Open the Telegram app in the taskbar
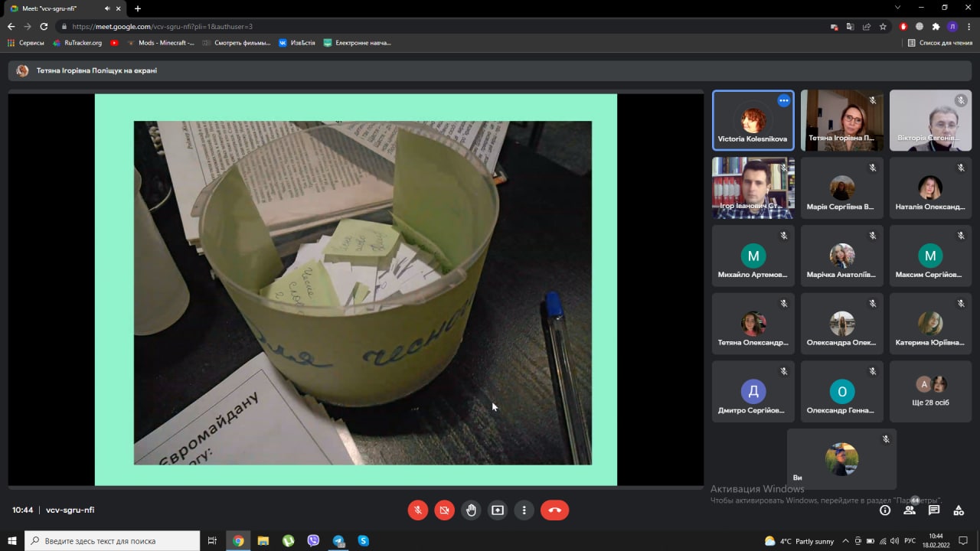The width and height of the screenshot is (980, 551). [338, 540]
